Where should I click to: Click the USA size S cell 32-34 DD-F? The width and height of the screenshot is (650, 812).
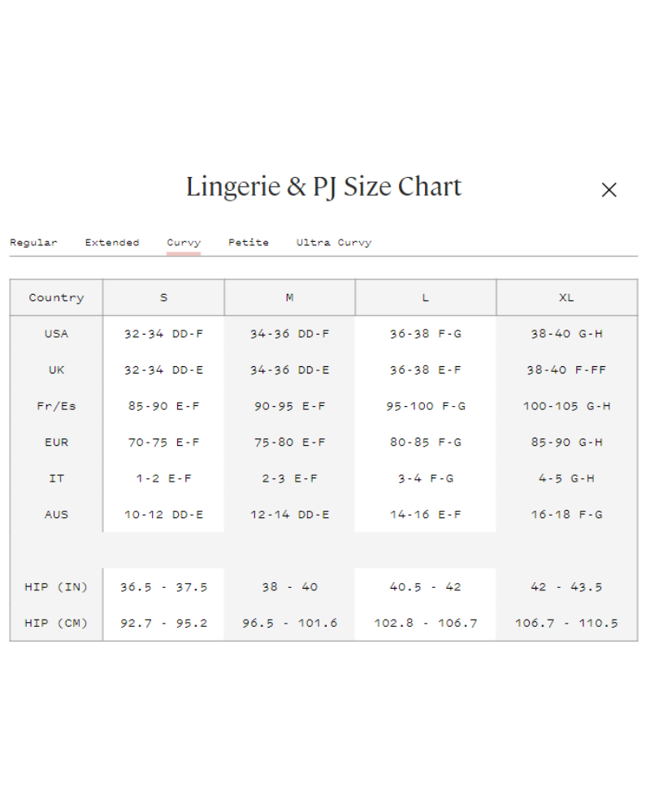coord(163,334)
